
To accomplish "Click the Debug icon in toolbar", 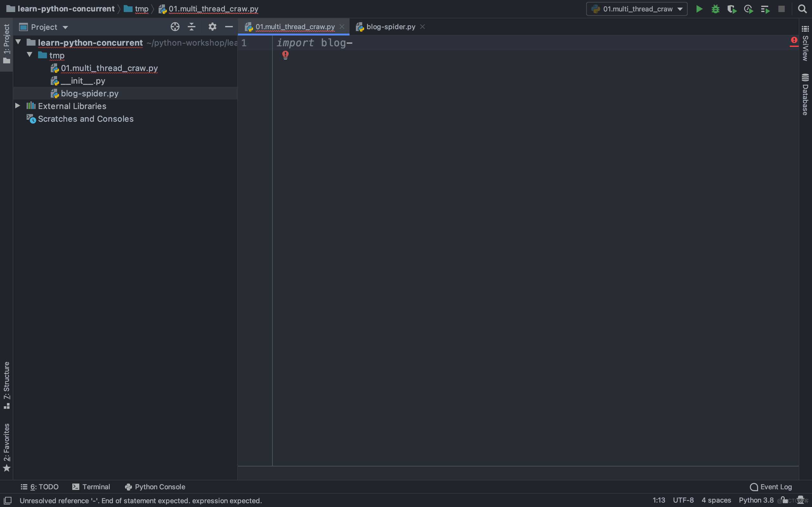I will [x=716, y=9].
